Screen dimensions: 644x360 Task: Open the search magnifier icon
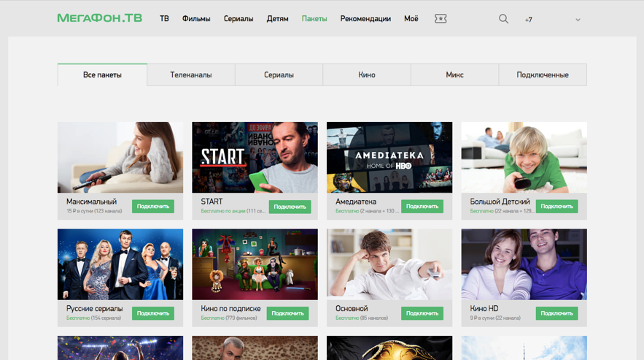point(503,19)
